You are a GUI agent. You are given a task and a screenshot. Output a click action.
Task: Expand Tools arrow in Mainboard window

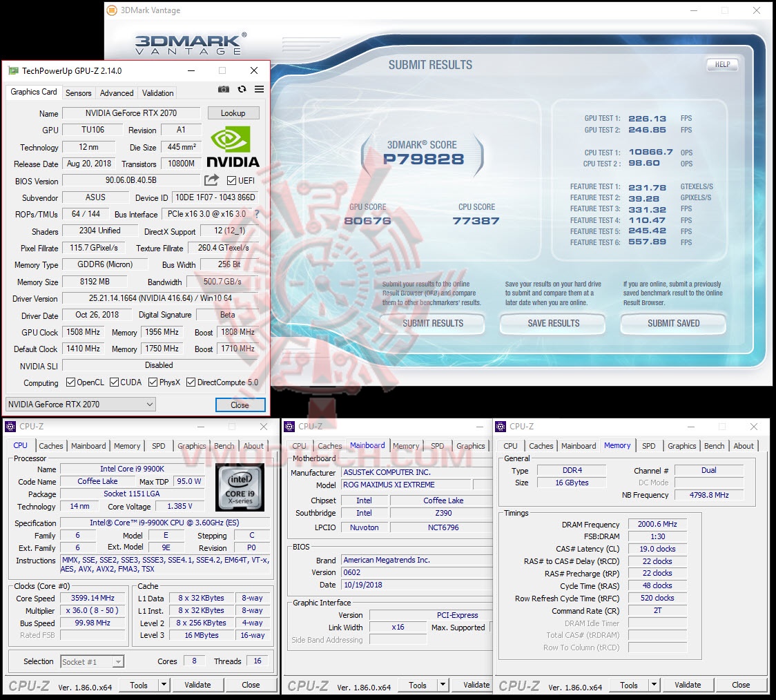pyautogui.click(x=443, y=685)
